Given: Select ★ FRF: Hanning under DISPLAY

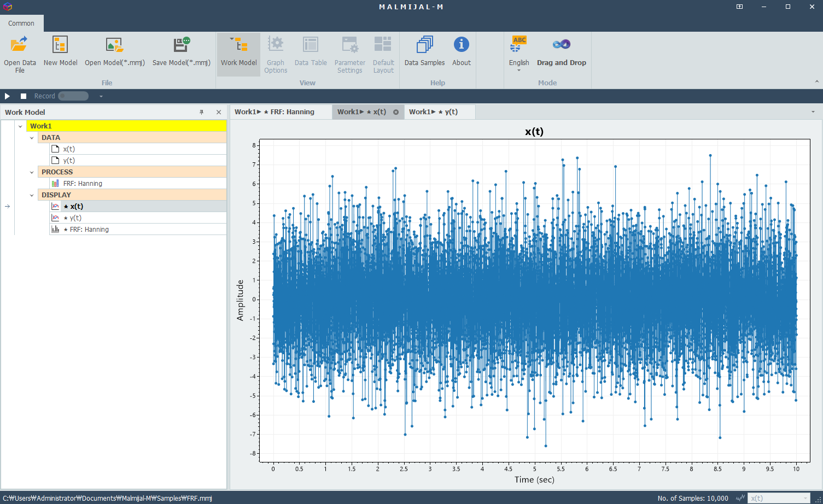Looking at the screenshot, I should coord(138,229).
